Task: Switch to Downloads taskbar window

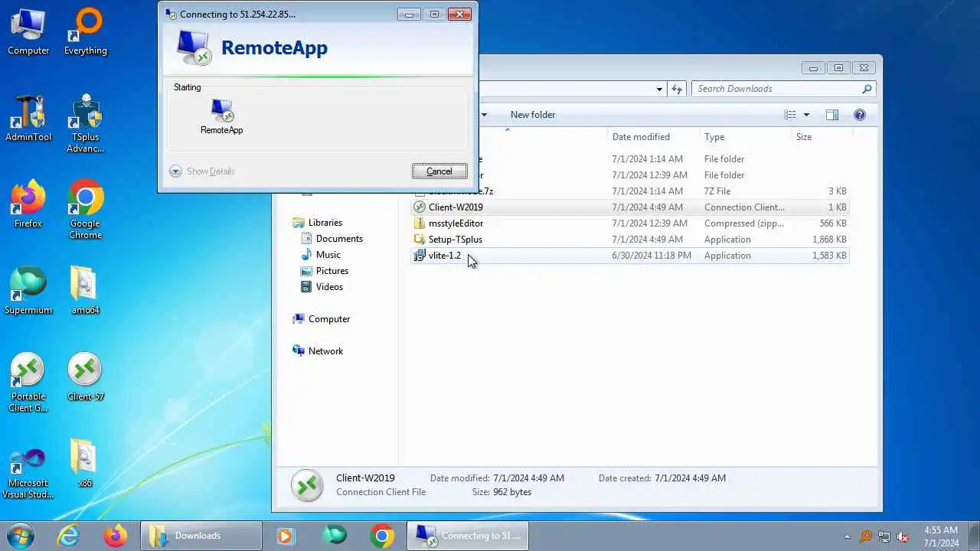Action: click(x=201, y=536)
